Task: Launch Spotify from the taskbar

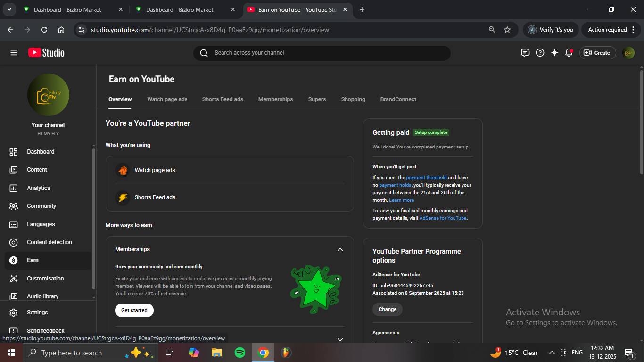Action: coord(240,353)
